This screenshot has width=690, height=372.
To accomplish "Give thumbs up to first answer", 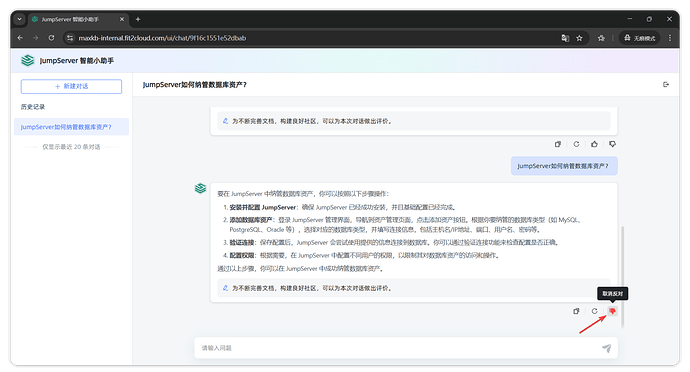I will (595, 144).
